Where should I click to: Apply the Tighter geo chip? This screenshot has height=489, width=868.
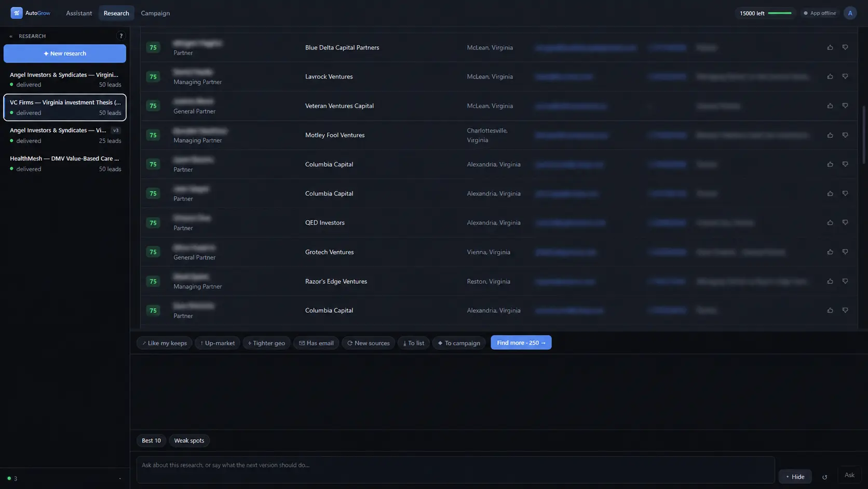[x=266, y=343]
